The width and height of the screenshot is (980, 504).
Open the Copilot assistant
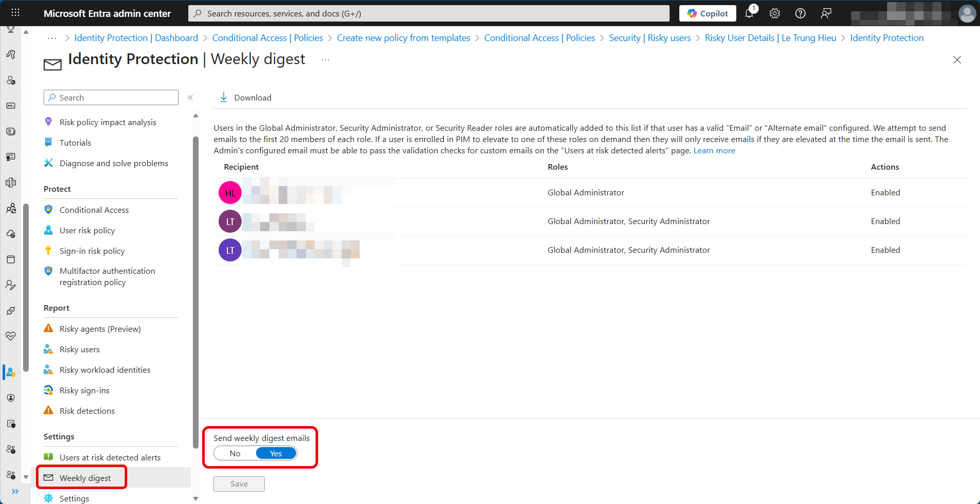[x=708, y=13]
